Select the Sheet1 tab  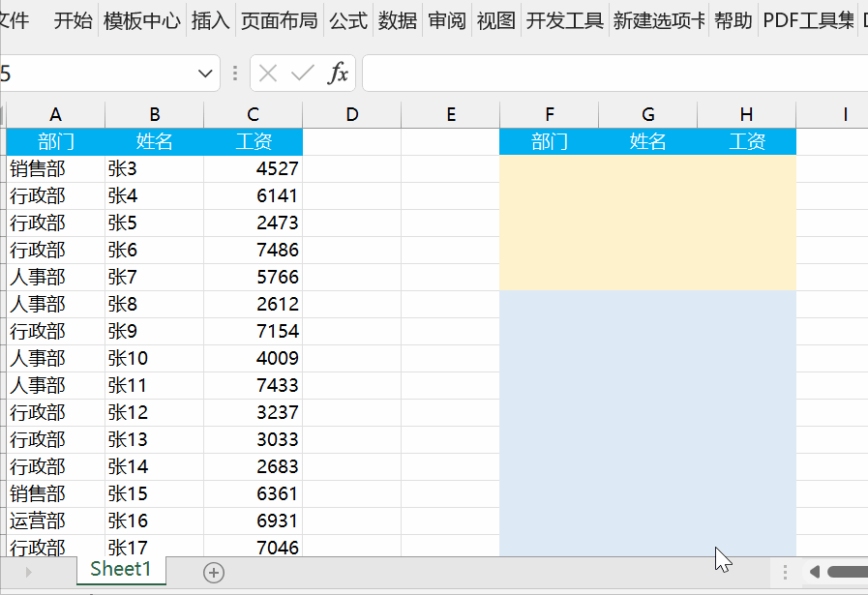[x=121, y=570]
